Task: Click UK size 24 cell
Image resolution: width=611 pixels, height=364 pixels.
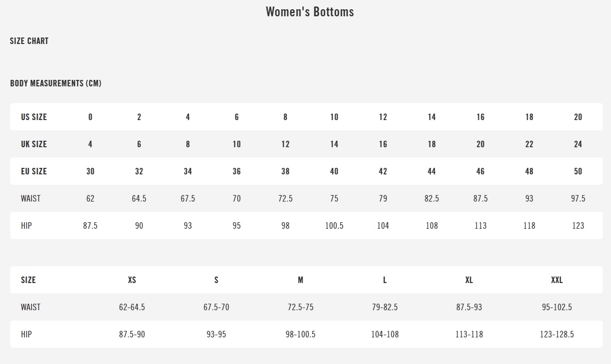Action: [578, 144]
